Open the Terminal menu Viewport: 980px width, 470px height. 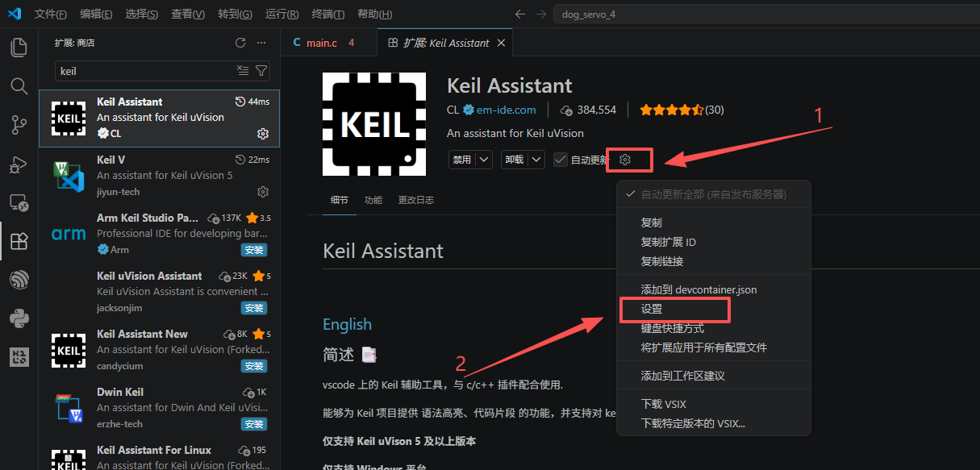tap(327, 15)
